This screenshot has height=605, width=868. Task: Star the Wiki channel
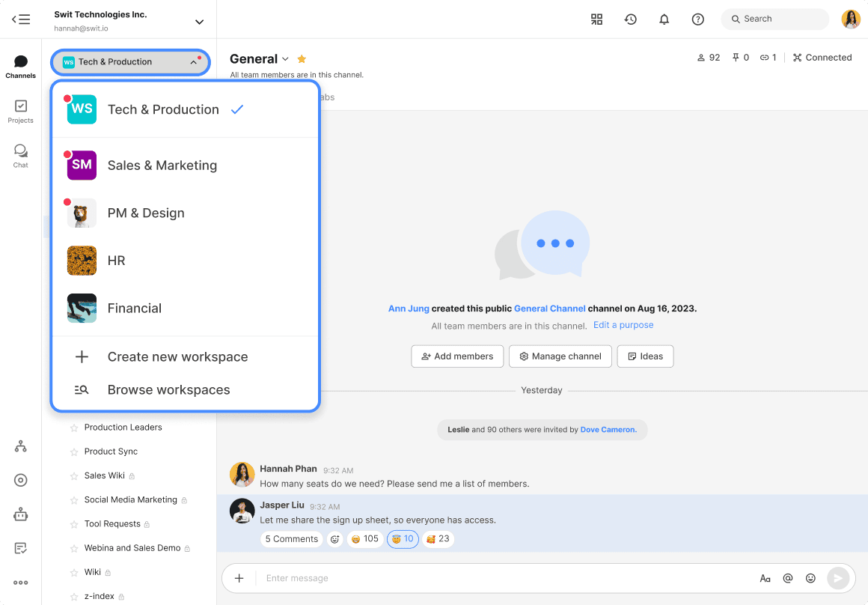pos(73,572)
